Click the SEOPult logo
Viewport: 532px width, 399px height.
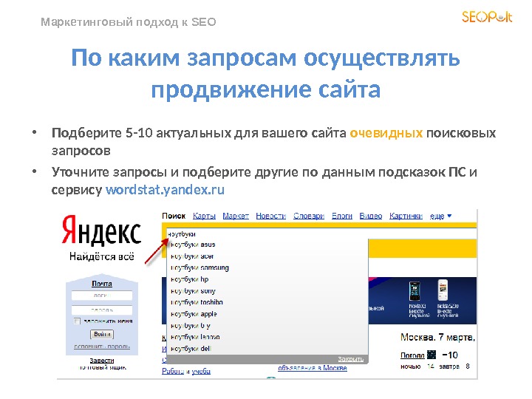pyautogui.click(x=487, y=16)
